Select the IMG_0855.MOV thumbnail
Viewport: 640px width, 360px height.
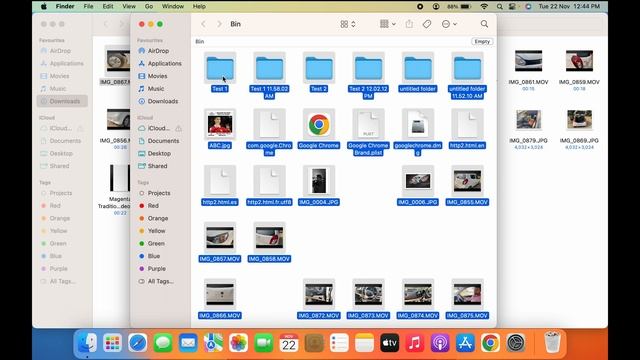467,181
